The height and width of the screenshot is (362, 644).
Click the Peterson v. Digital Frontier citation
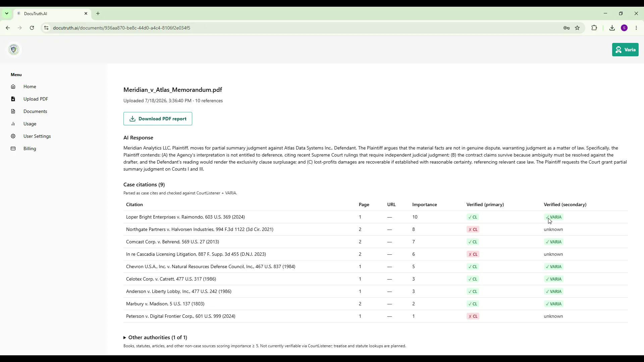[180, 316]
